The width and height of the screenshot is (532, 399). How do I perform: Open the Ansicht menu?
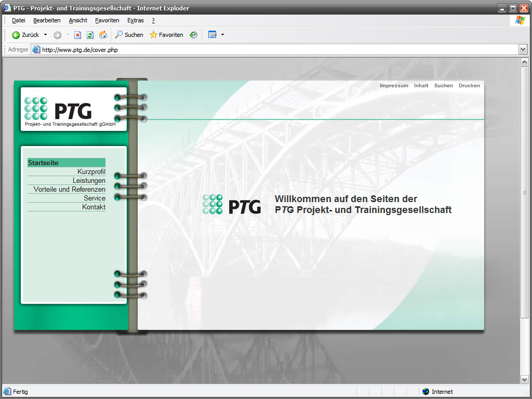pyautogui.click(x=78, y=20)
